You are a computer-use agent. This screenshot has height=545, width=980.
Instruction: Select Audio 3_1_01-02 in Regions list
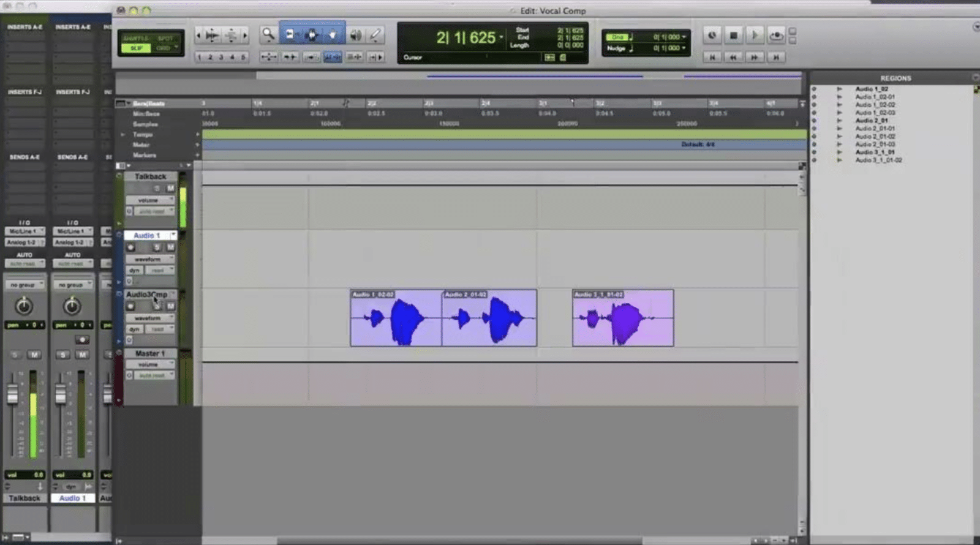click(x=879, y=160)
